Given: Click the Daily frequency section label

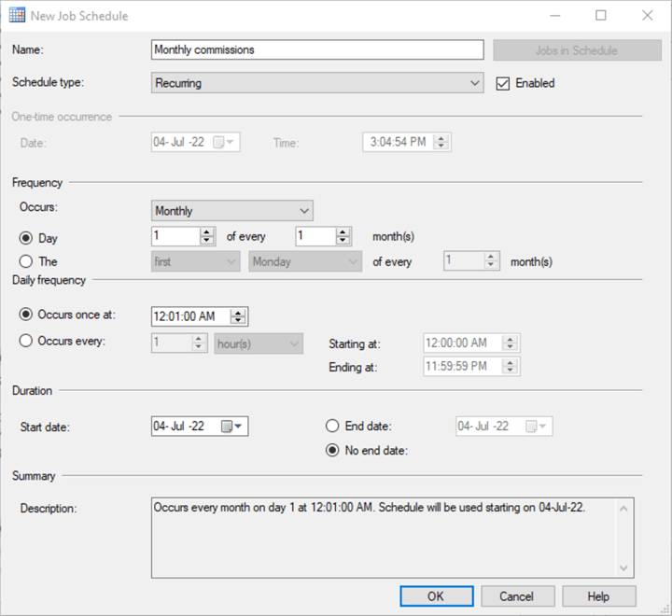Looking at the screenshot, I should (x=49, y=280).
